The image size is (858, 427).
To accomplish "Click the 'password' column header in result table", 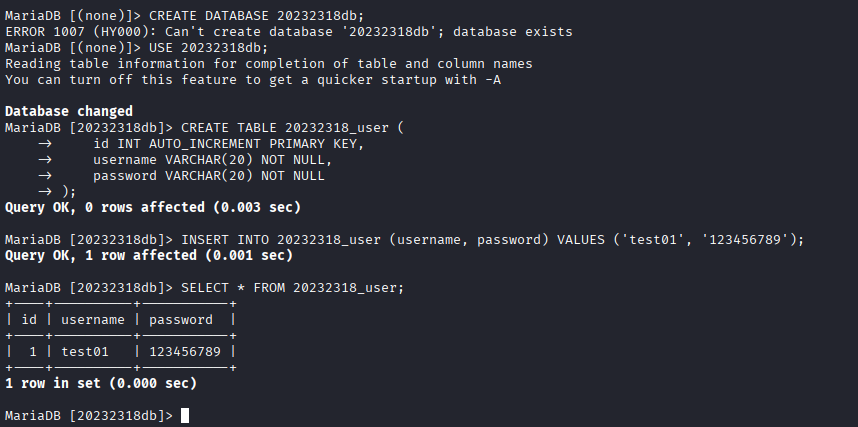I will pyautogui.click(x=181, y=320).
